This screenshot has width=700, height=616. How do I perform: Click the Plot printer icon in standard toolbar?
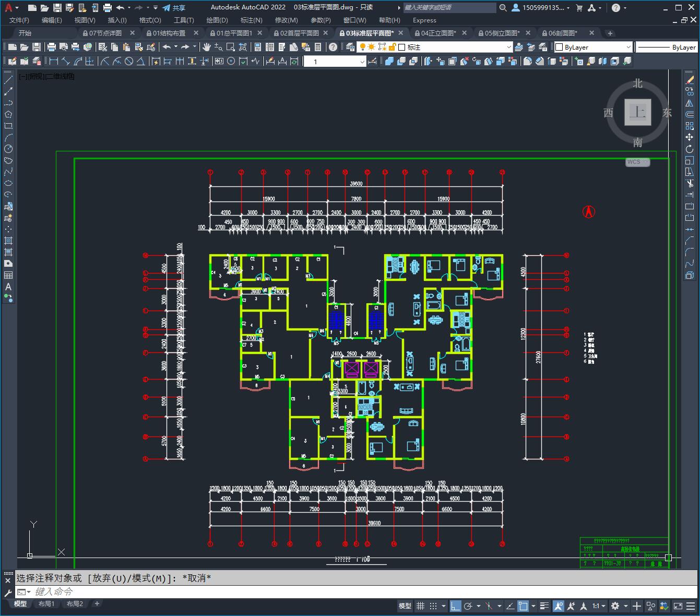pyautogui.click(x=52, y=47)
